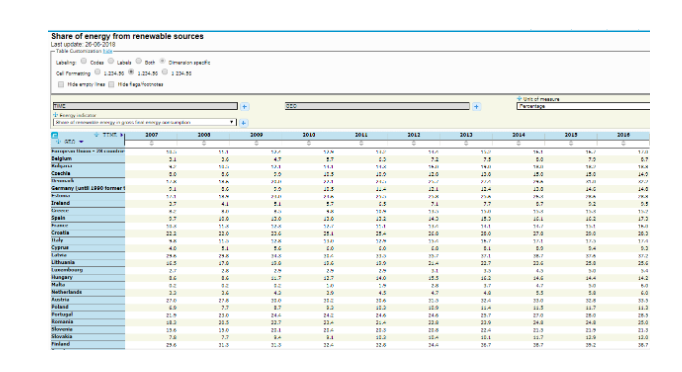Choose the 1,234.56 cell formatting radio

click(131, 72)
